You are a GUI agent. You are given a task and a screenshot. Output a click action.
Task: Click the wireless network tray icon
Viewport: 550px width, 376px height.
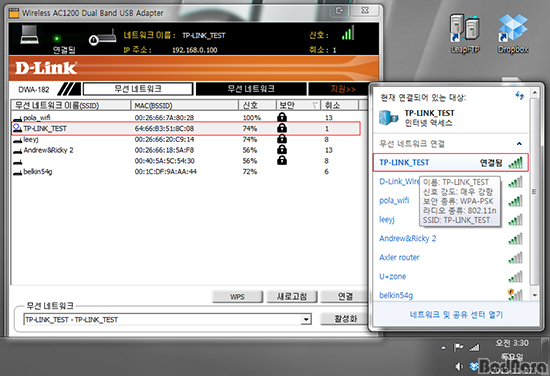(474, 348)
